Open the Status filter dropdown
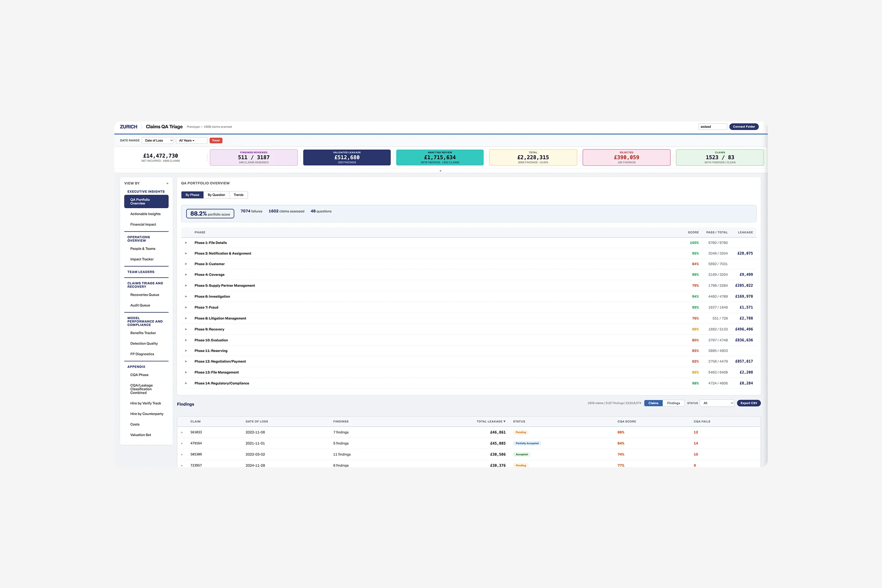Image resolution: width=882 pixels, height=588 pixels. (x=717, y=403)
